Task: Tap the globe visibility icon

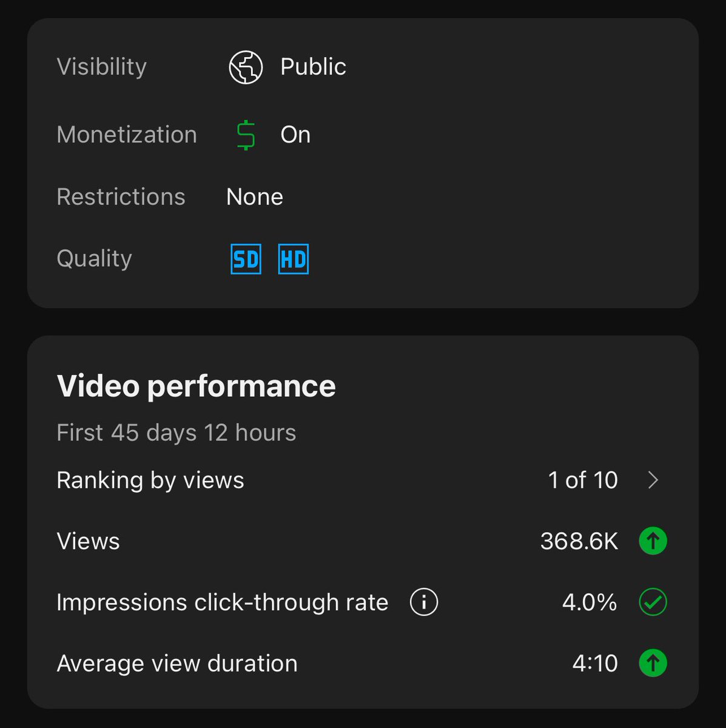Action: (246, 67)
